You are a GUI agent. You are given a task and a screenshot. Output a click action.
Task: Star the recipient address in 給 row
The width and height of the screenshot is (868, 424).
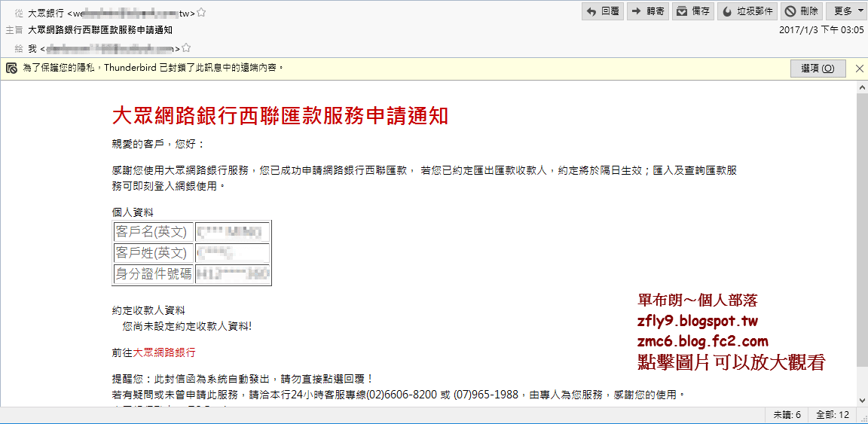click(187, 48)
